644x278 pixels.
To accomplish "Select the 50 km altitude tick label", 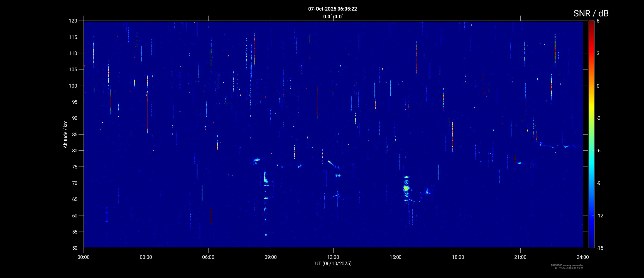I will (74, 248).
